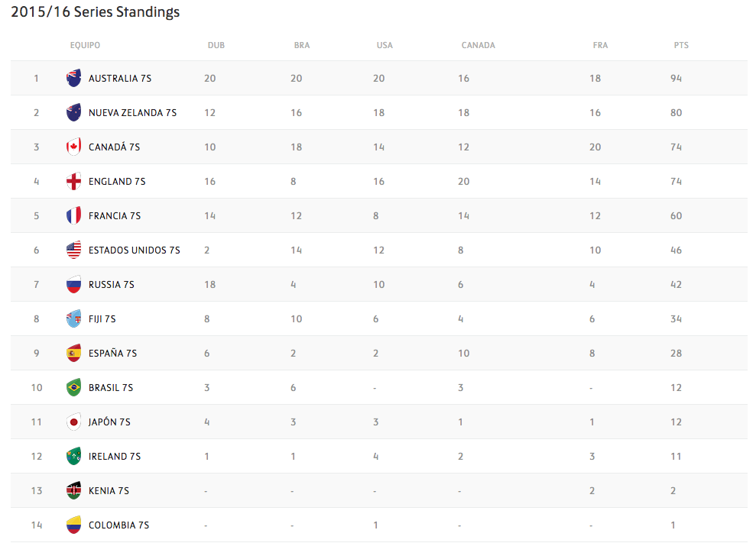Open the Japón 7s team link

(x=109, y=422)
